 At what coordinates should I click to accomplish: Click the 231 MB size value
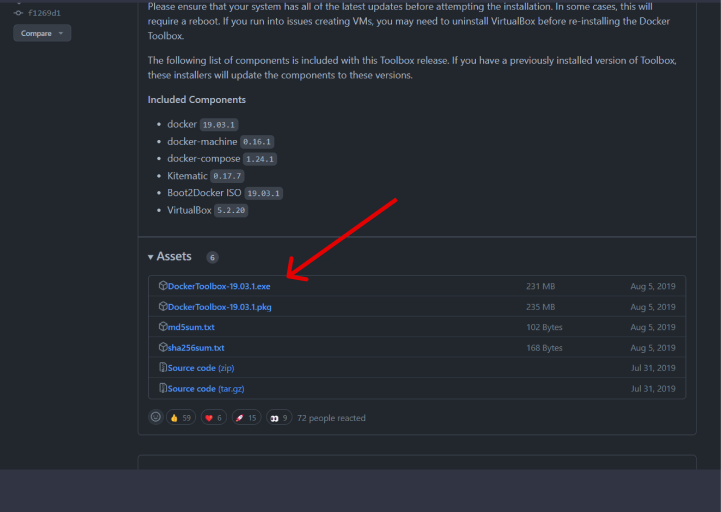pos(541,286)
